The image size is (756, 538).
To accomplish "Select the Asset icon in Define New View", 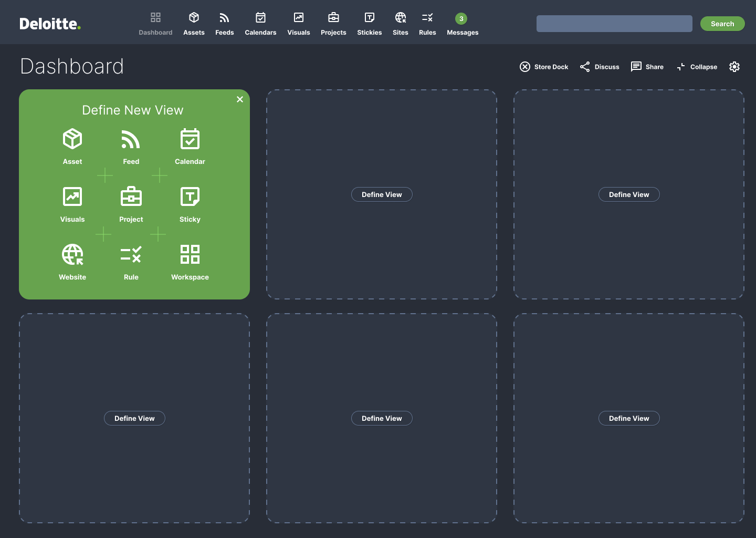I will click(72, 139).
